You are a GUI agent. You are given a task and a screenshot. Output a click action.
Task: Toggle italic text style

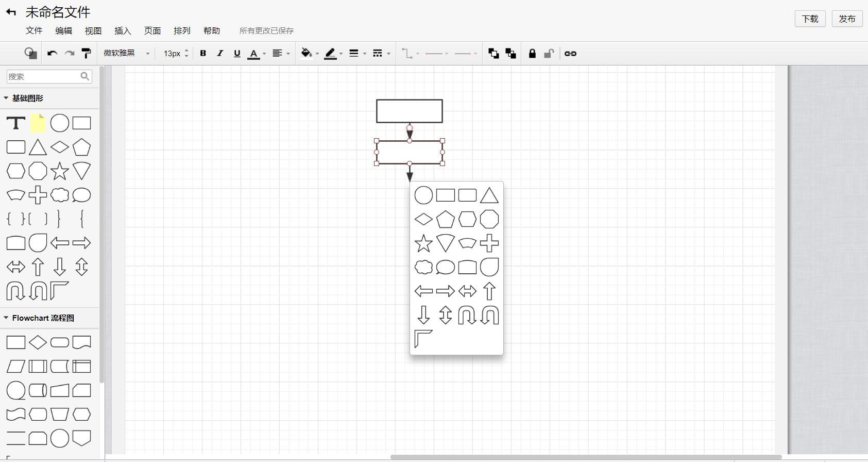coord(220,53)
